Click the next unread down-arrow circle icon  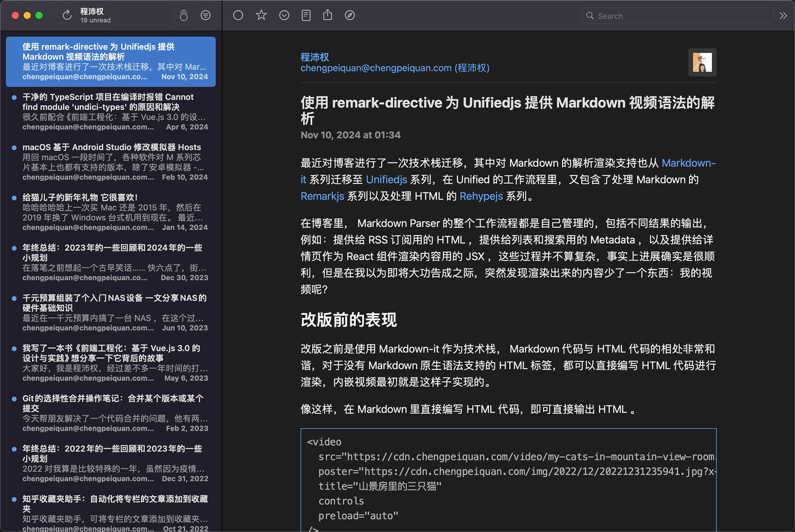pos(284,15)
